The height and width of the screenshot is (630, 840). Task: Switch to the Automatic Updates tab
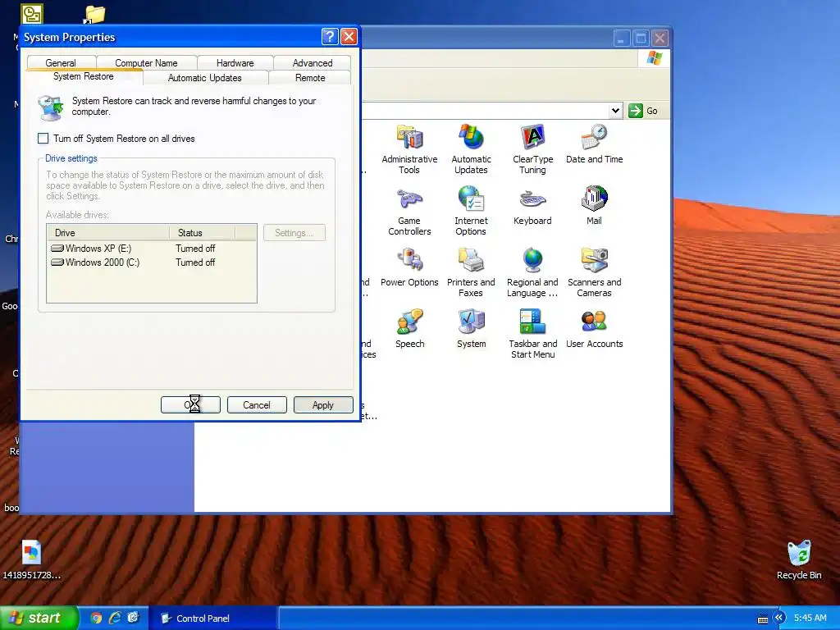204,78
